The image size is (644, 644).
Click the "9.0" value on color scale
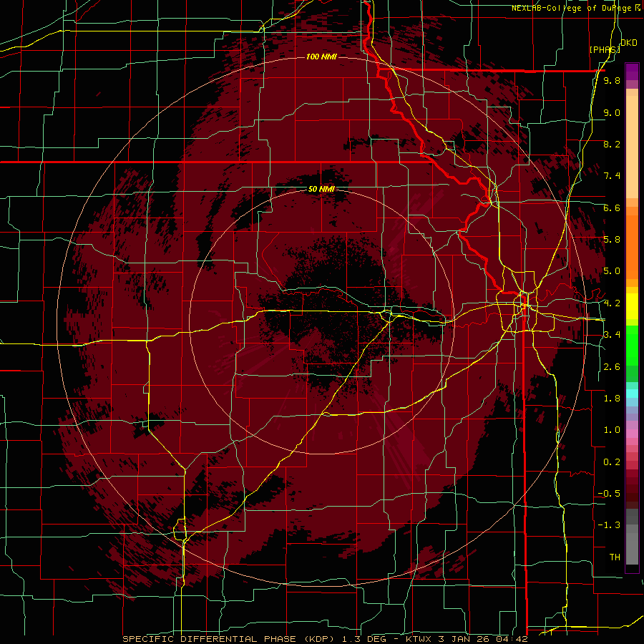tap(612, 112)
